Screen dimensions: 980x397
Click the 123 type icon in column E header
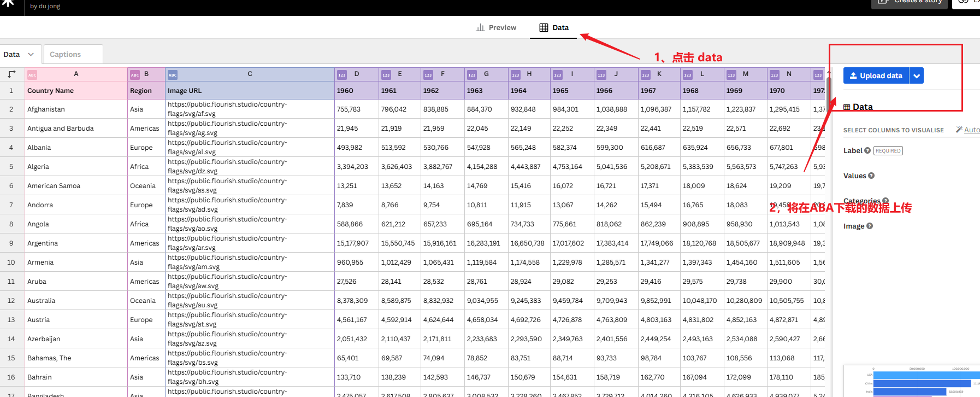(x=386, y=75)
